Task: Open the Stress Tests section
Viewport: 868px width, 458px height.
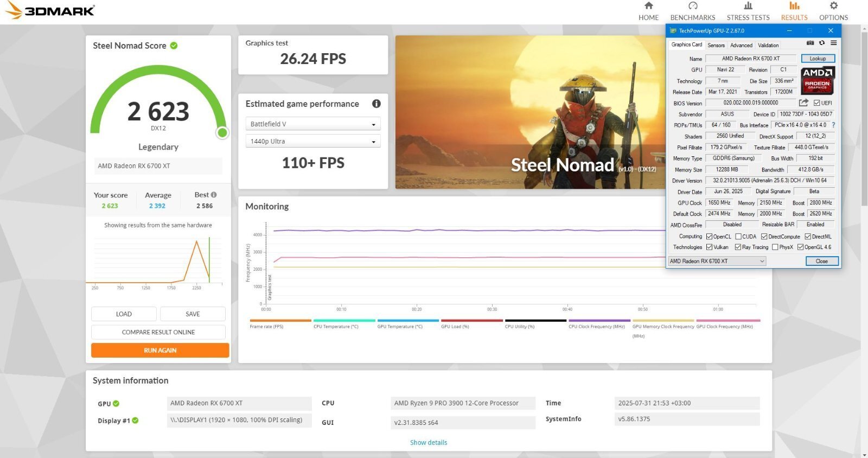Action: 748,11
